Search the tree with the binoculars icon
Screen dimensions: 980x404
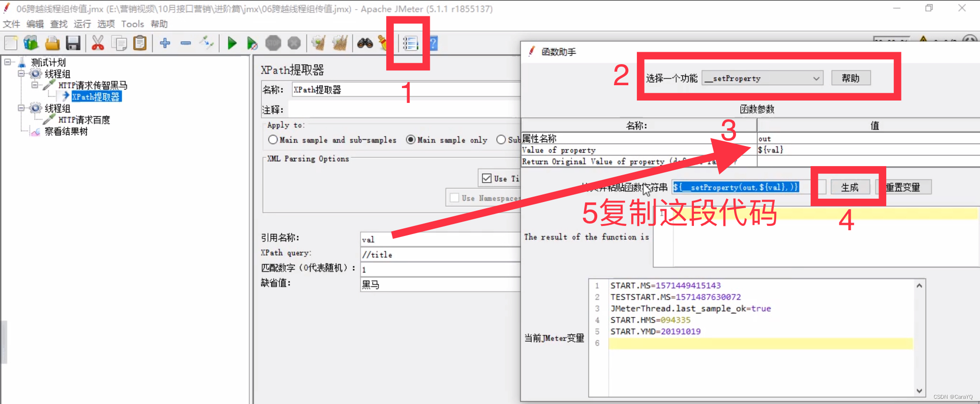pyautogui.click(x=365, y=43)
